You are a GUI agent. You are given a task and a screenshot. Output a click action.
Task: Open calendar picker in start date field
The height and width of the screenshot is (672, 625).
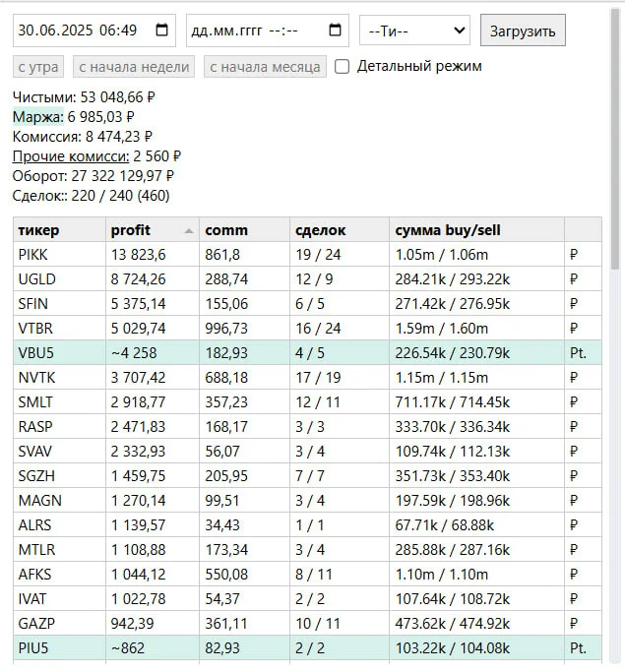(161, 30)
